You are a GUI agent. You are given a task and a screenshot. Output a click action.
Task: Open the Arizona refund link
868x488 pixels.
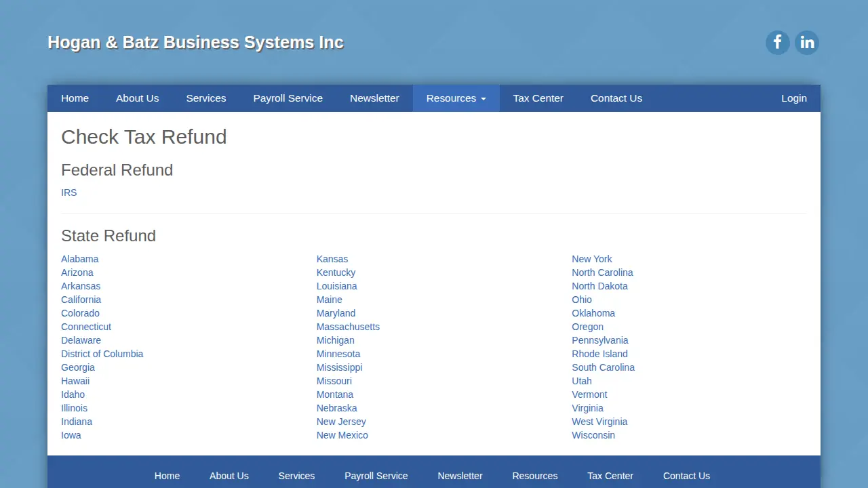click(77, 272)
